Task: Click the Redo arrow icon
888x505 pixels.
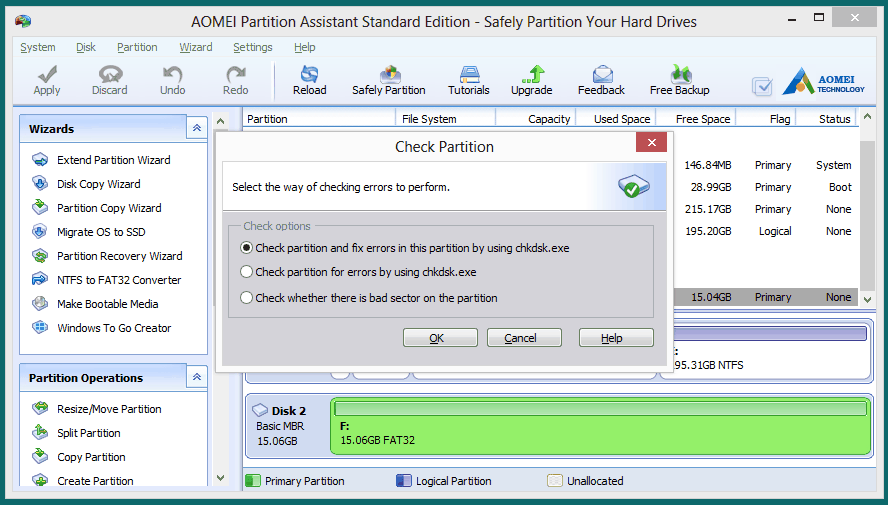Action: pyautogui.click(x=236, y=74)
